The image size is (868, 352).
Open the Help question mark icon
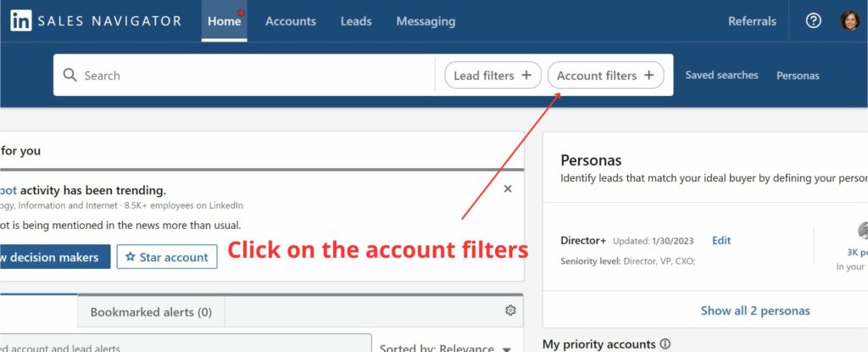[813, 21]
